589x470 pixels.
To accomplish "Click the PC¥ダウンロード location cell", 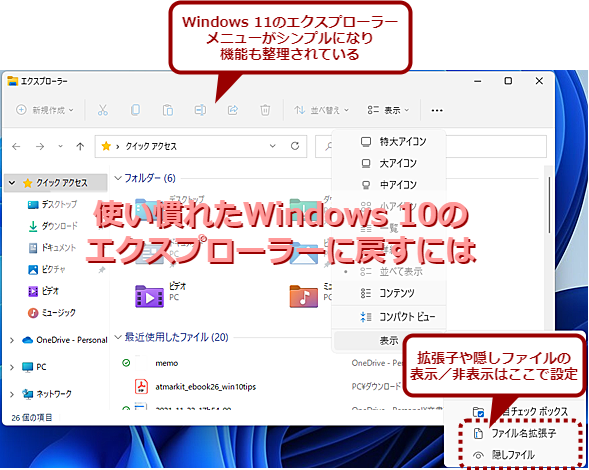I will click(x=376, y=387).
